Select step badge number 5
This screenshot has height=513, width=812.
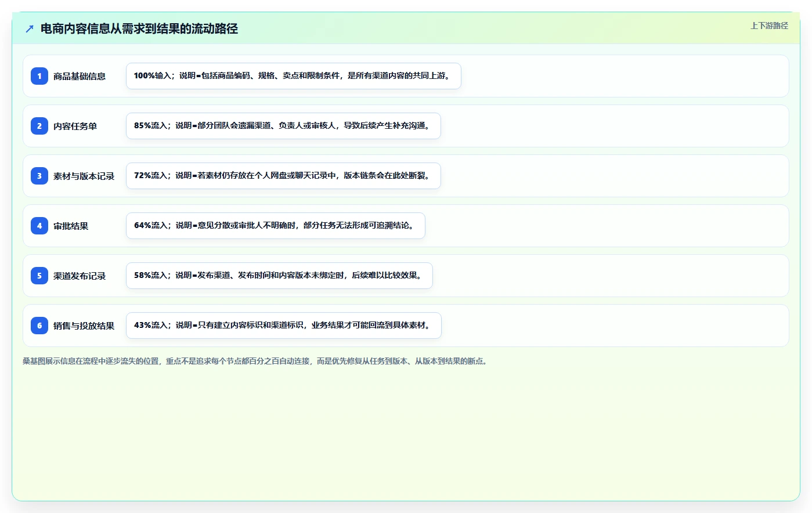coord(39,276)
